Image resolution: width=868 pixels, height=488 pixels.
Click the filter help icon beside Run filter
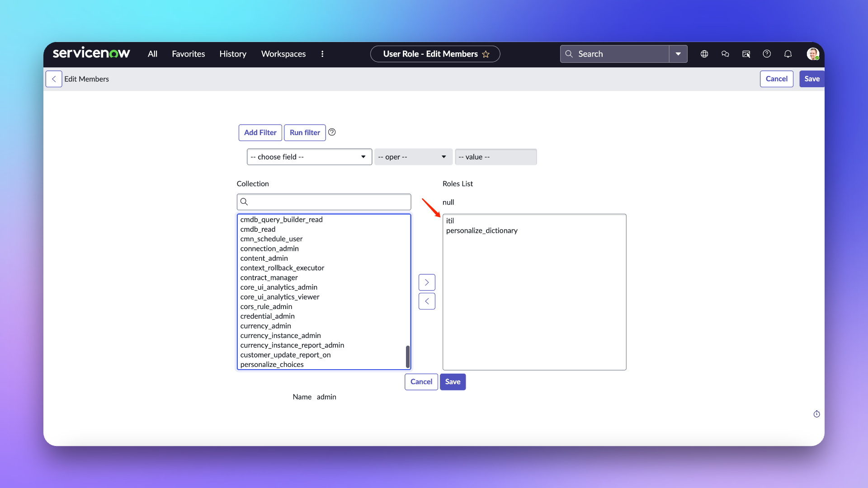[332, 132]
